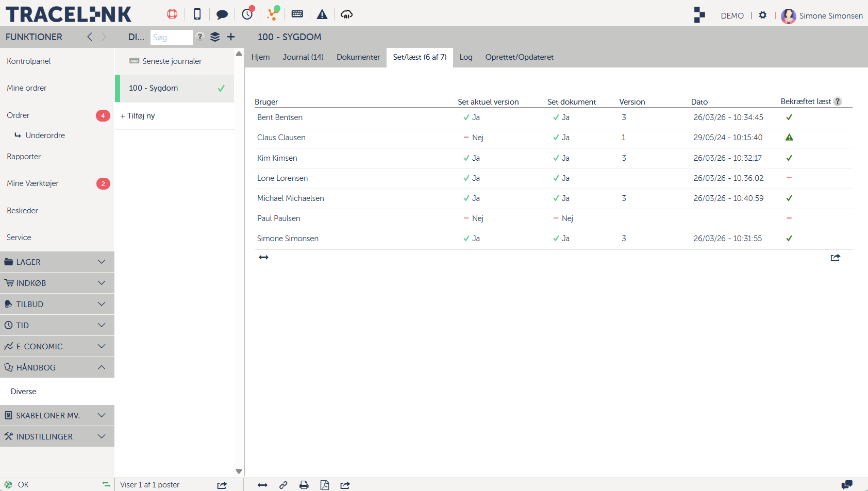
Task: Click the copy link icon in bottom bar
Action: point(283,485)
